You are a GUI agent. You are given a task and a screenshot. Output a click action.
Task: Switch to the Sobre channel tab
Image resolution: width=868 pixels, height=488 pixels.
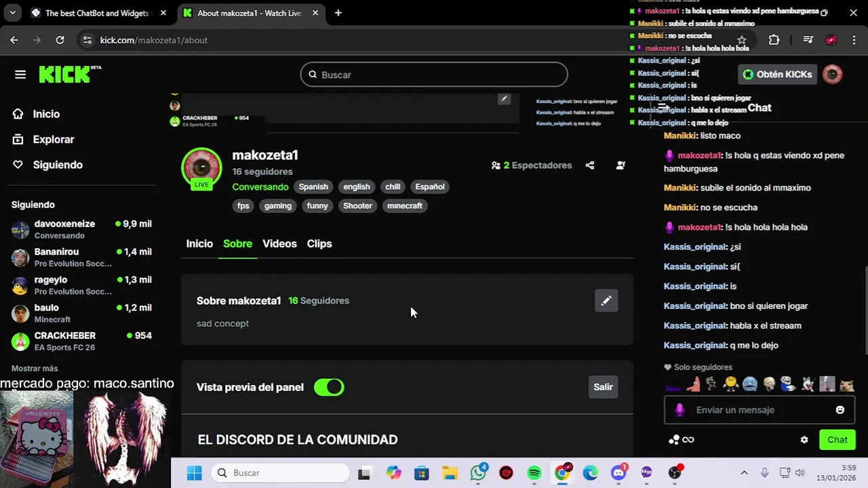pyautogui.click(x=237, y=244)
